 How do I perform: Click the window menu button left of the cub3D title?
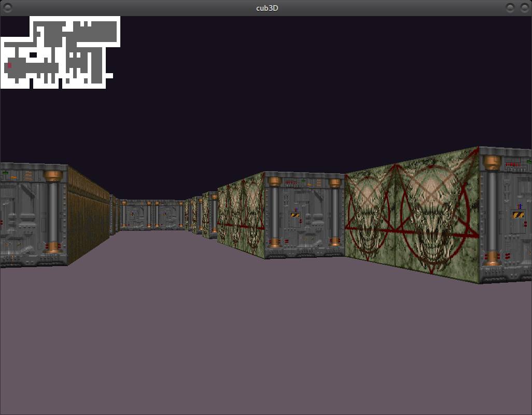pos(7,7)
